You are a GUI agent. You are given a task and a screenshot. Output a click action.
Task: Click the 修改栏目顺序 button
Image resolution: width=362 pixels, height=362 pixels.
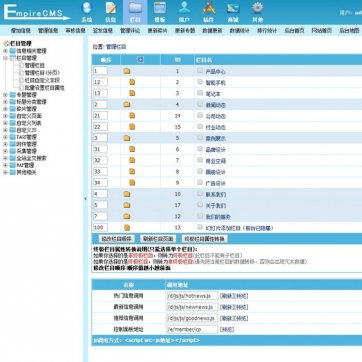(117, 239)
